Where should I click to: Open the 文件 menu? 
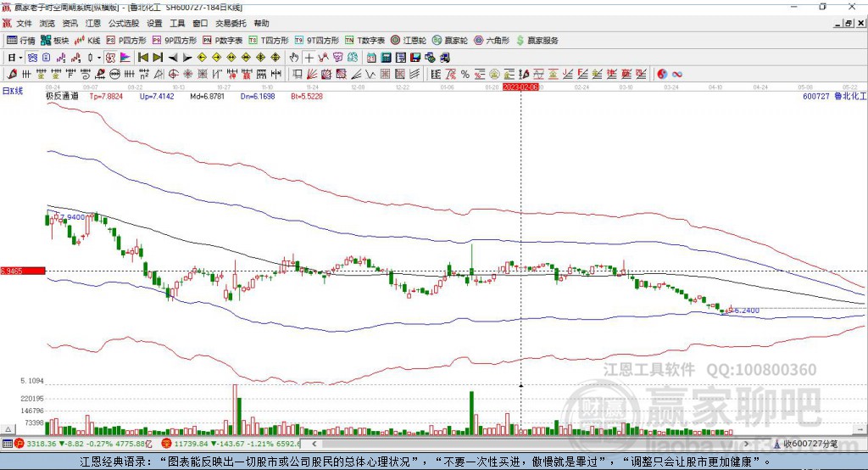point(25,23)
